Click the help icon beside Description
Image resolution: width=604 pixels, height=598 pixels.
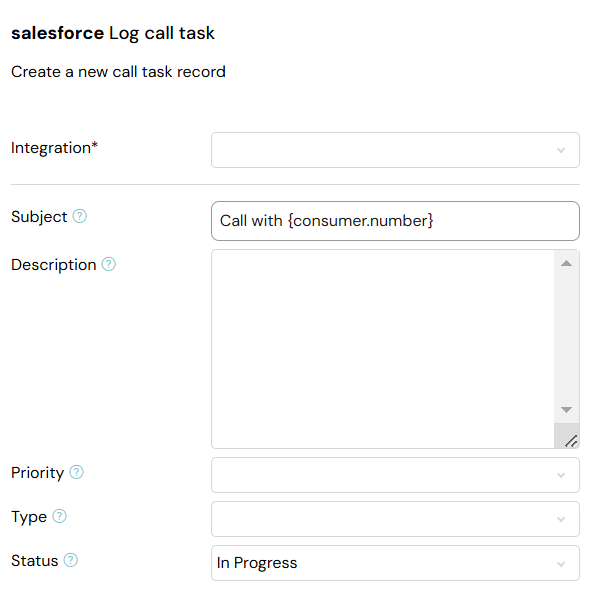click(x=109, y=265)
